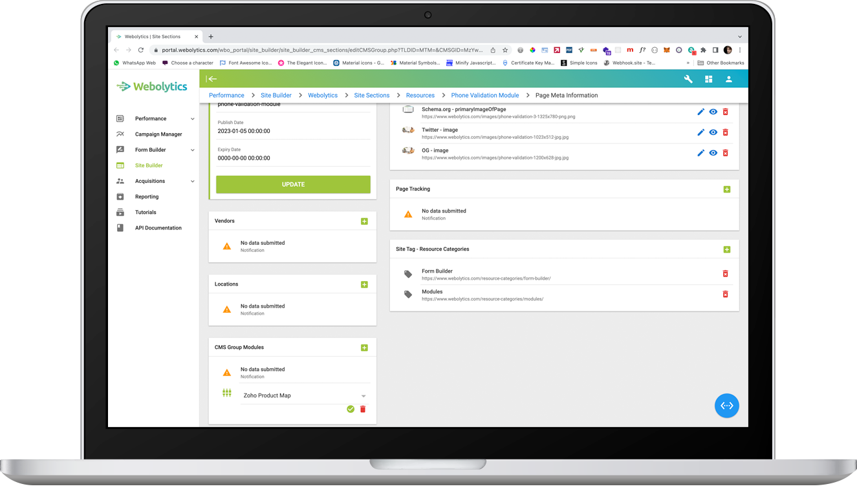
Task: Open the wrench tools icon in top bar
Action: 688,79
